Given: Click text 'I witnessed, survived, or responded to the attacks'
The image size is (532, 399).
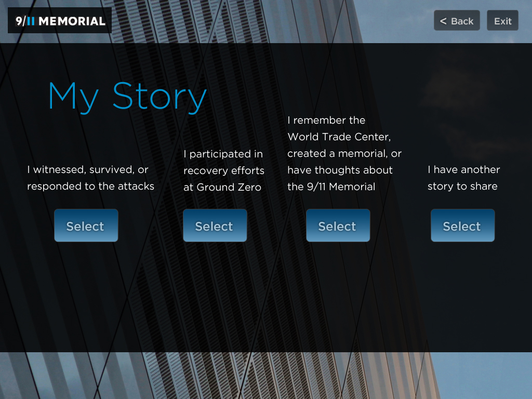Looking at the screenshot, I should tap(90, 178).
